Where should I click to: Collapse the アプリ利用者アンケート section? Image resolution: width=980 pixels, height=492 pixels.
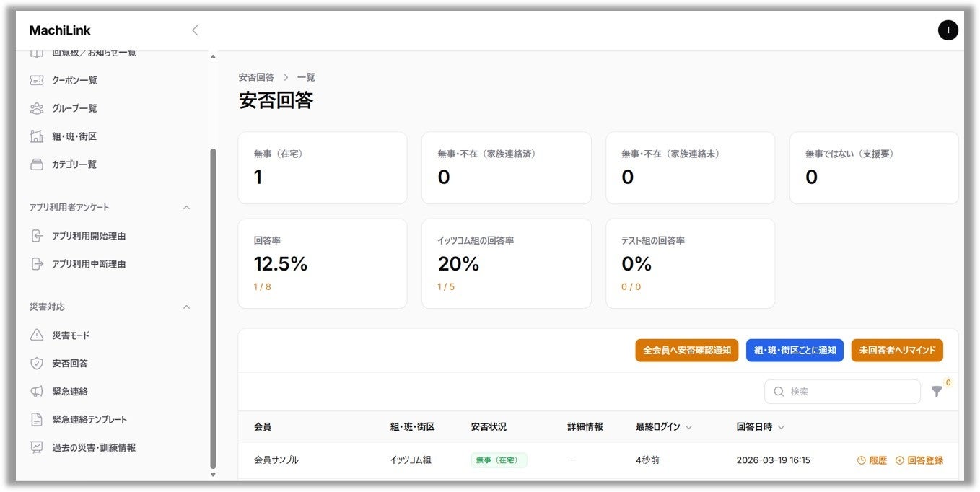(x=186, y=208)
